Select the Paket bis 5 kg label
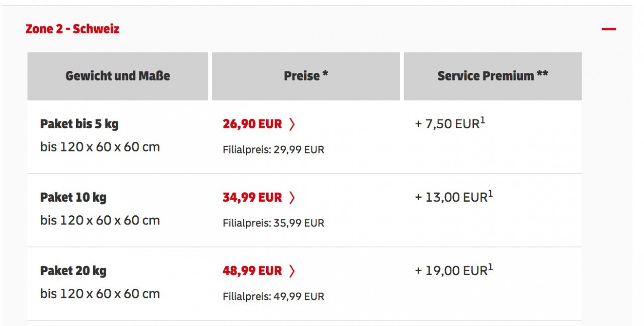 point(79,124)
